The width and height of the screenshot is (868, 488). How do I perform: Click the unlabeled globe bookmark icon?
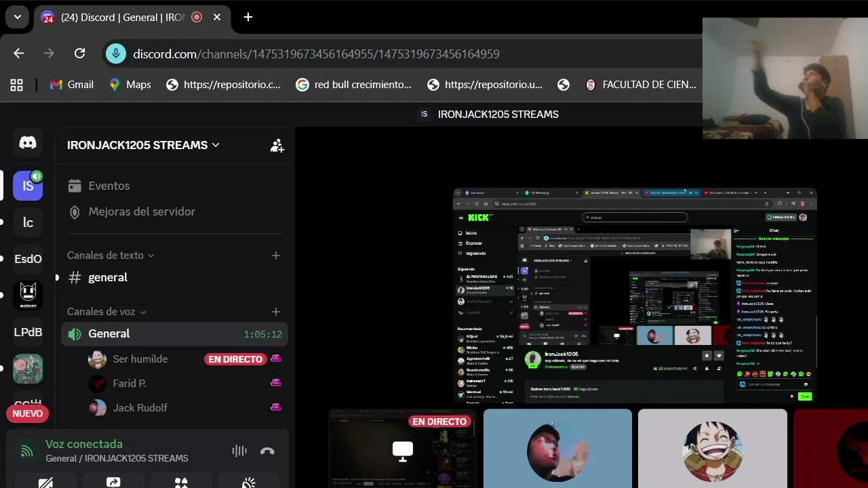[564, 85]
